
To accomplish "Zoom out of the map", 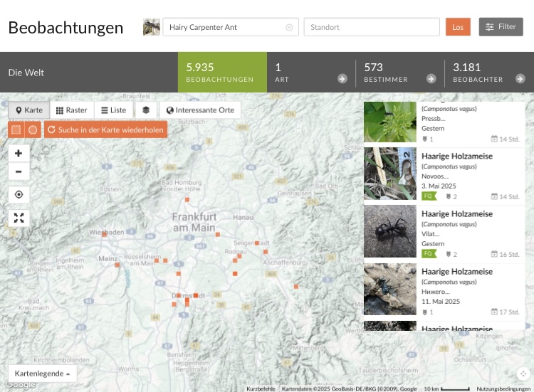I will (19, 171).
